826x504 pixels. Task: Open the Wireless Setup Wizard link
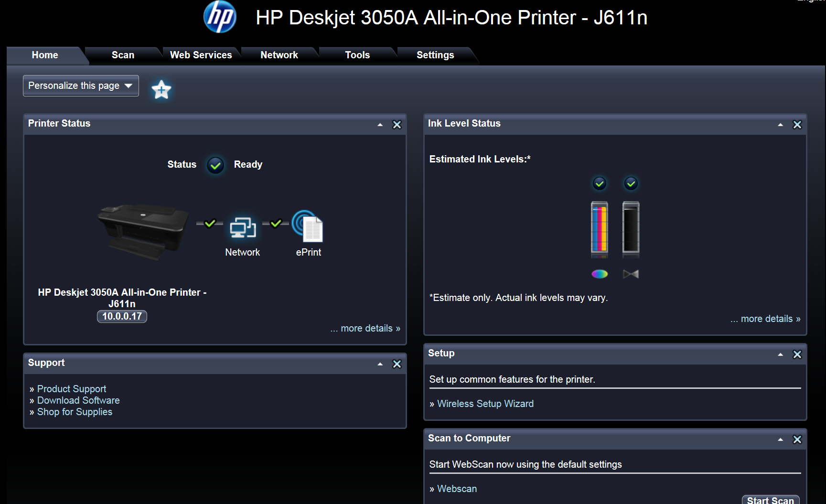click(x=485, y=404)
